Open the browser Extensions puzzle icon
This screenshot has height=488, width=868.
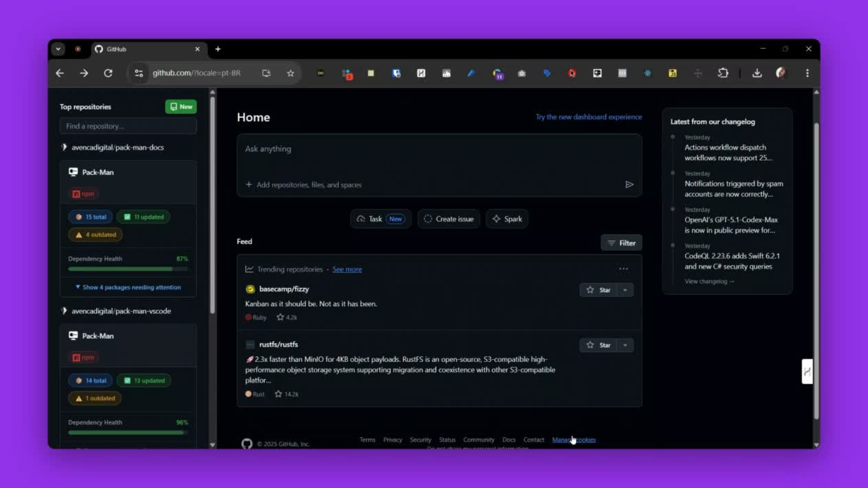(723, 73)
